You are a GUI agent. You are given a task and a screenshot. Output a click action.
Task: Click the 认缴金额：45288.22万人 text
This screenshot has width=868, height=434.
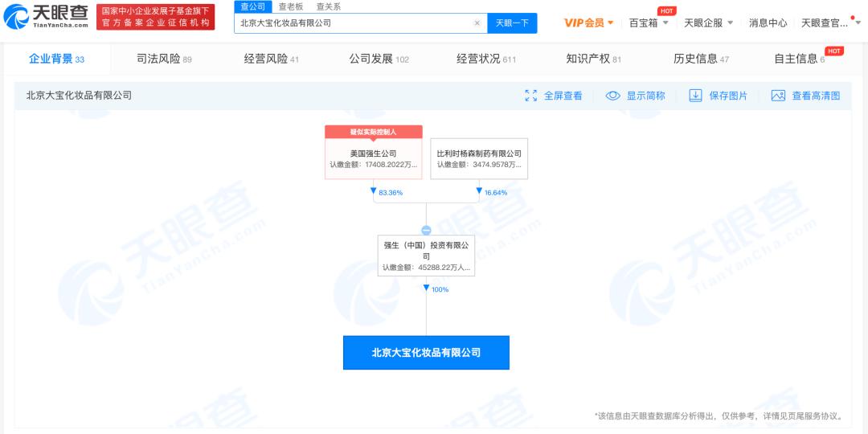click(x=426, y=268)
